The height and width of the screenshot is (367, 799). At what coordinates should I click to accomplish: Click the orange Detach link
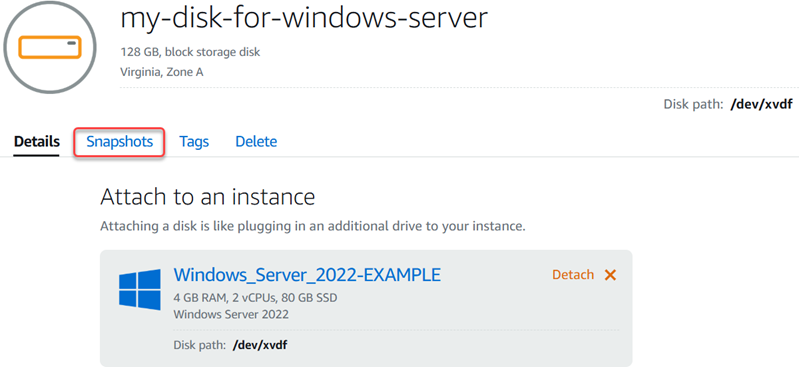[x=573, y=275]
